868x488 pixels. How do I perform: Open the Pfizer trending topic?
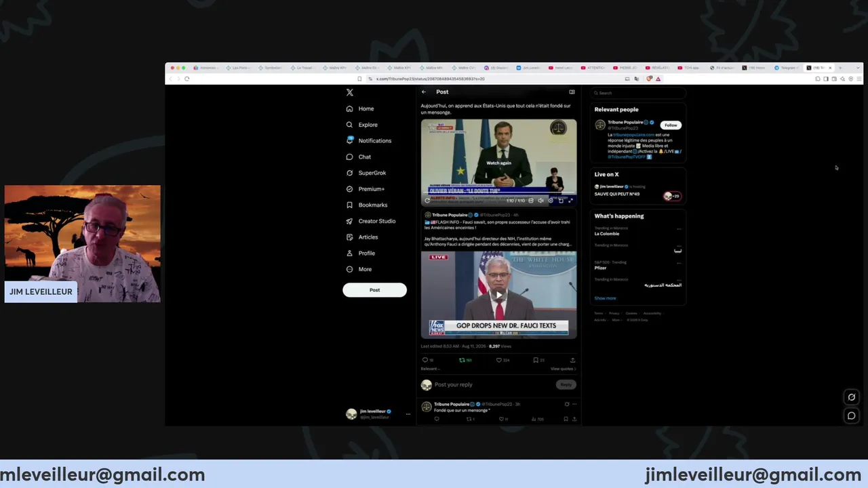[601, 268]
